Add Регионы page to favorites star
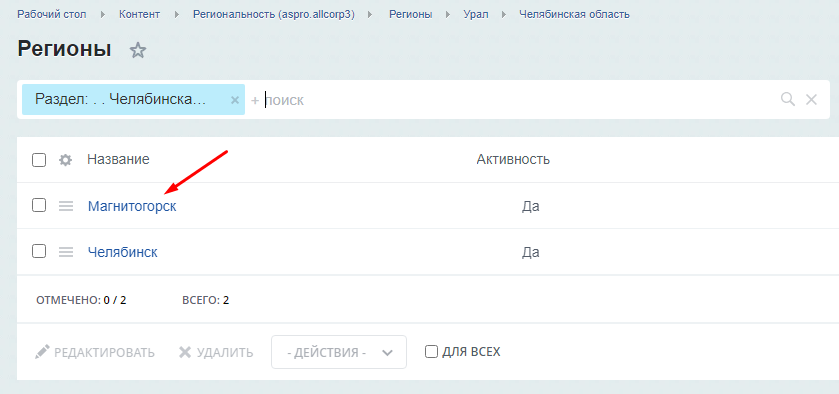The image size is (839, 394). [138, 50]
